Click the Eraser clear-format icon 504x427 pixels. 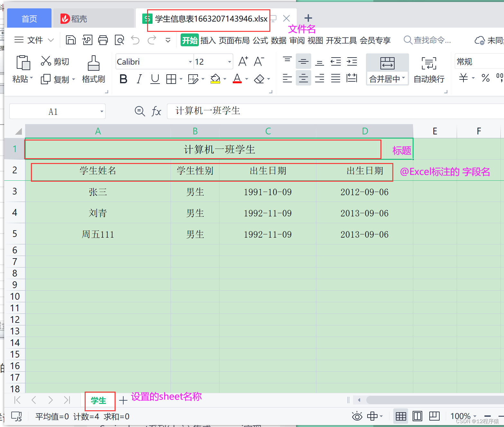(259, 79)
